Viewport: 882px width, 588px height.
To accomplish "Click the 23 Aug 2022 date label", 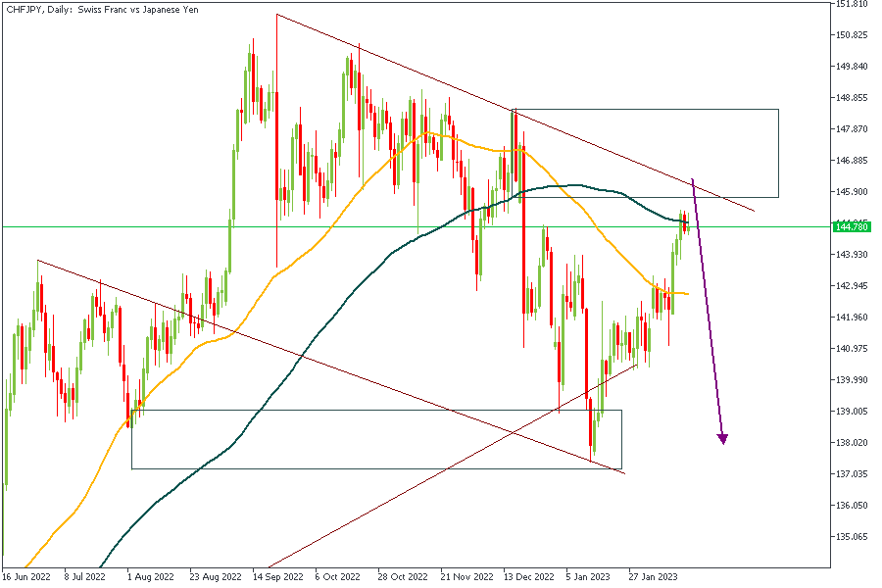I will tap(216, 577).
